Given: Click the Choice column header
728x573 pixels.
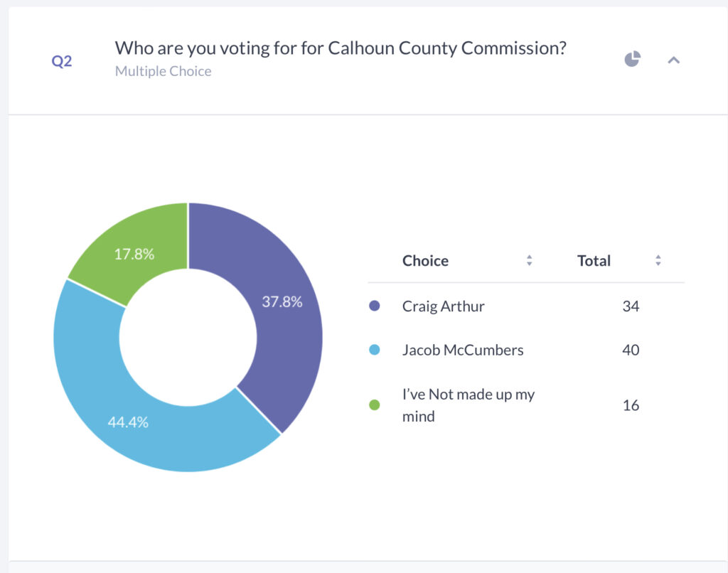Looking at the screenshot, I should click(425, 261).
